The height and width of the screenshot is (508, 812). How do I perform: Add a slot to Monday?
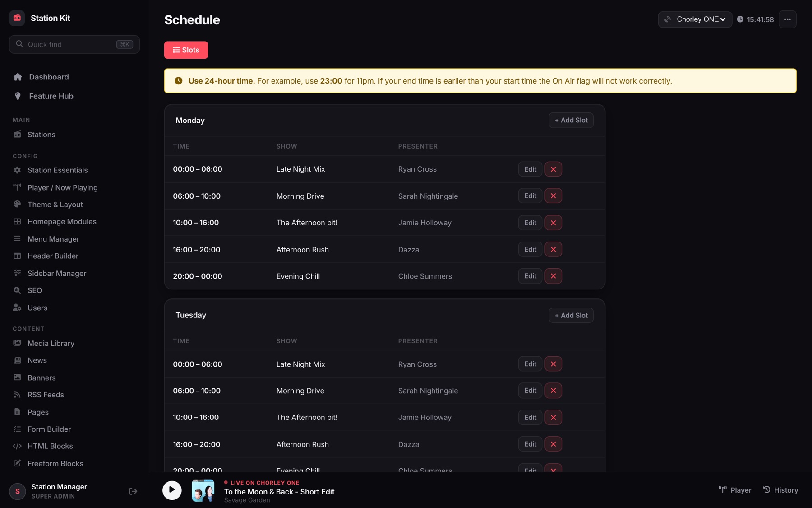coord(571,120)
